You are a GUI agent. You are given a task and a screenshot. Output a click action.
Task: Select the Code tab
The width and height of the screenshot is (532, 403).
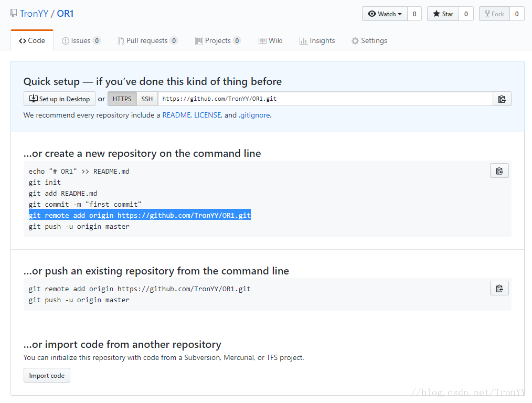[32, 41]
